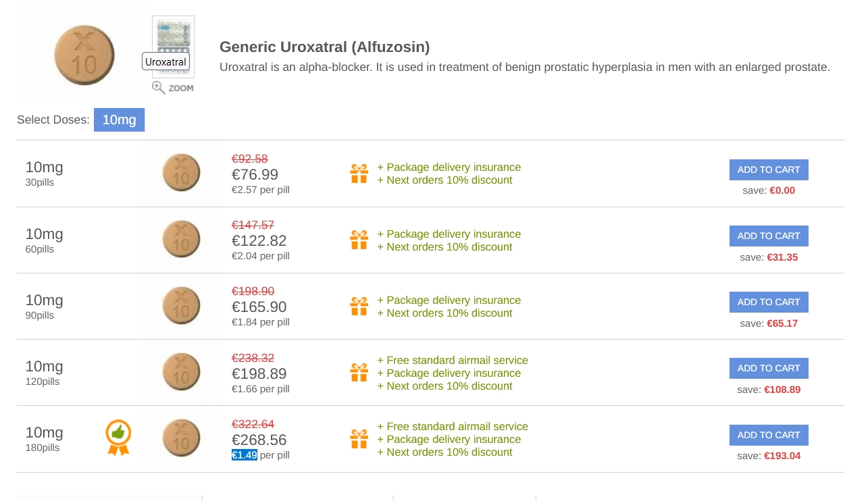868x501 pixels.
Task: Click the pill image in 30pills row
Action: [182, 173]
